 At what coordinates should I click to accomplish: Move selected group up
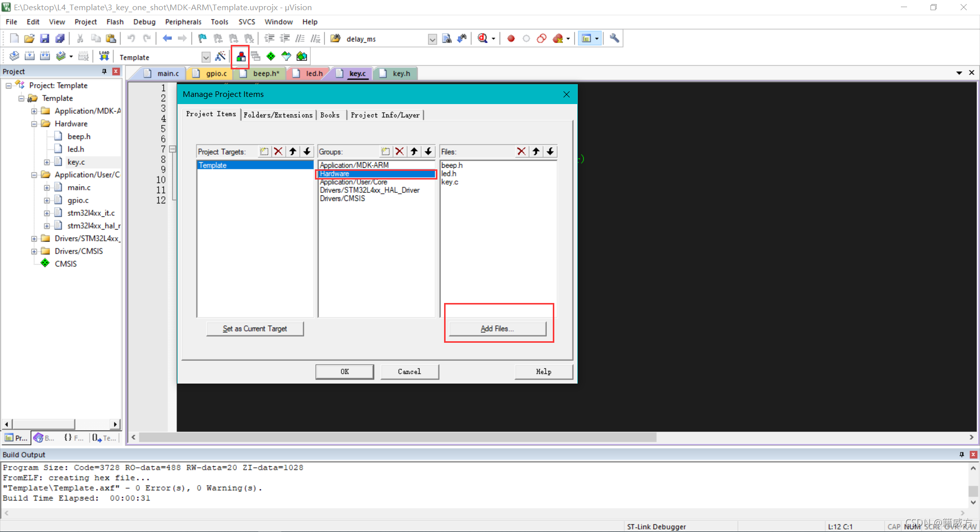click(414, 151)
